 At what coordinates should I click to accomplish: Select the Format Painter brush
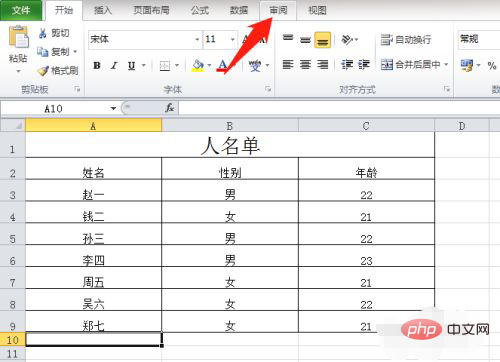[43, 71]
